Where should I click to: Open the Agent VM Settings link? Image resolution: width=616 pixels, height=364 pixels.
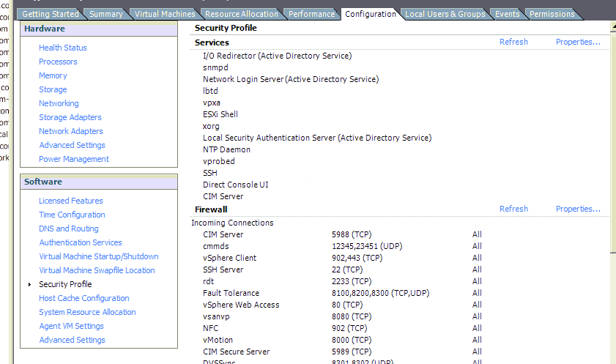pyautogui.click(x=71, y=327)
